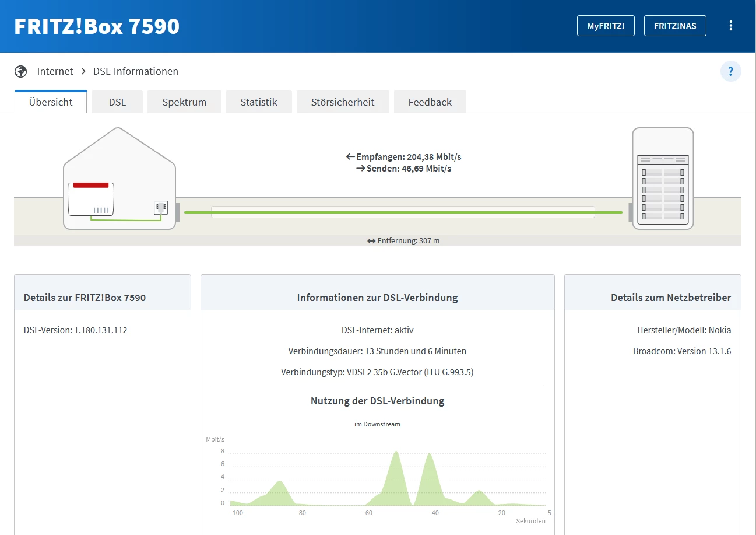Viewport: 756px width, 535px height.
Task: Open the three-dot options menu
Action: click(730, 26)
